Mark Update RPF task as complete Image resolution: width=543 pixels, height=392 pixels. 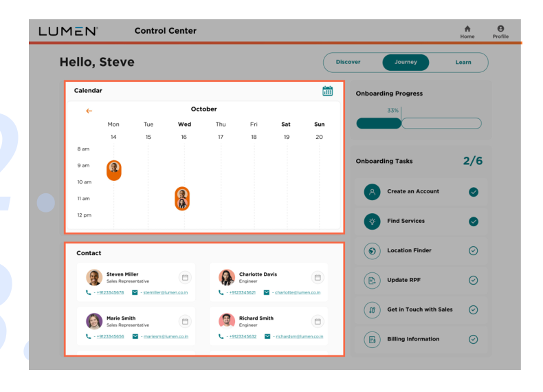coord(474,280)
